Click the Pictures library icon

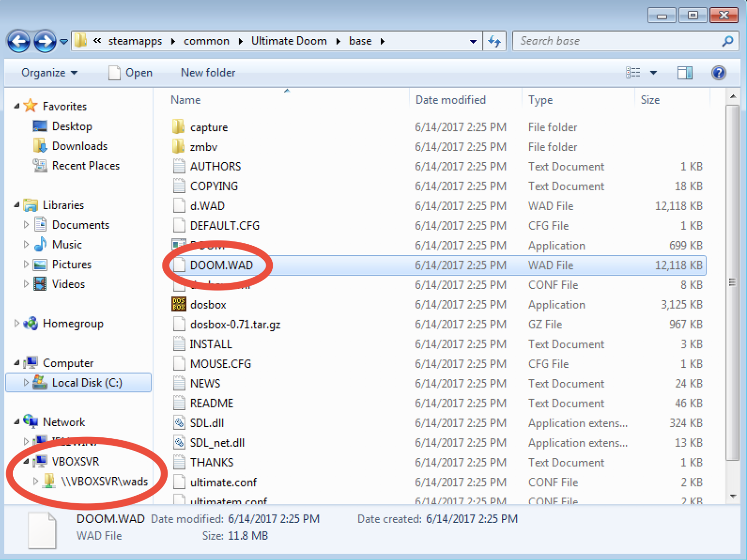40,265
